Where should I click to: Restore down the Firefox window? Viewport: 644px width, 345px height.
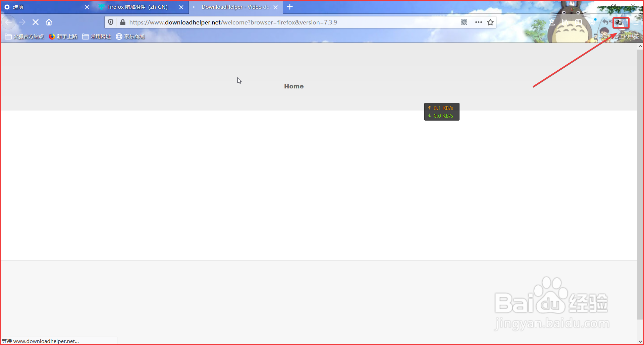613,6
